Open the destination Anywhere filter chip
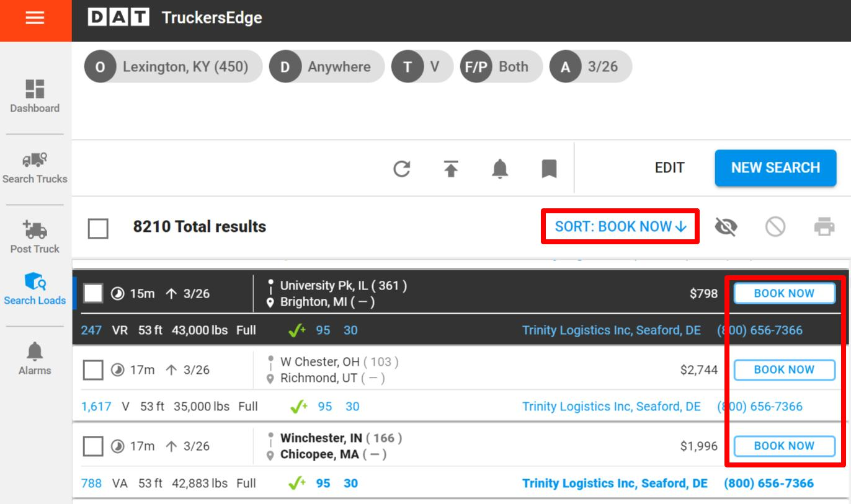The height and width of the screenshot is (504, 851). [327, 66]
